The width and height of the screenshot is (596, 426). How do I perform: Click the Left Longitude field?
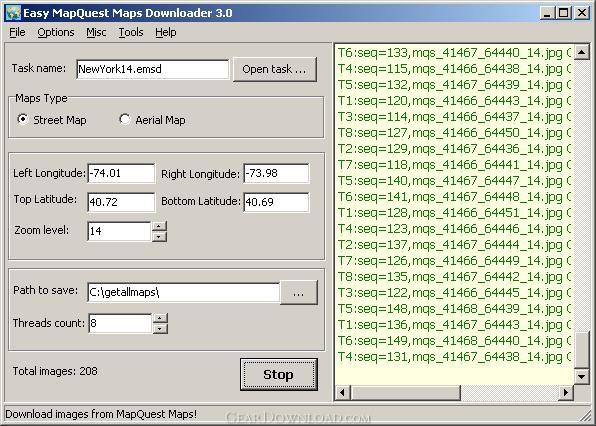[x=121, y=173]
